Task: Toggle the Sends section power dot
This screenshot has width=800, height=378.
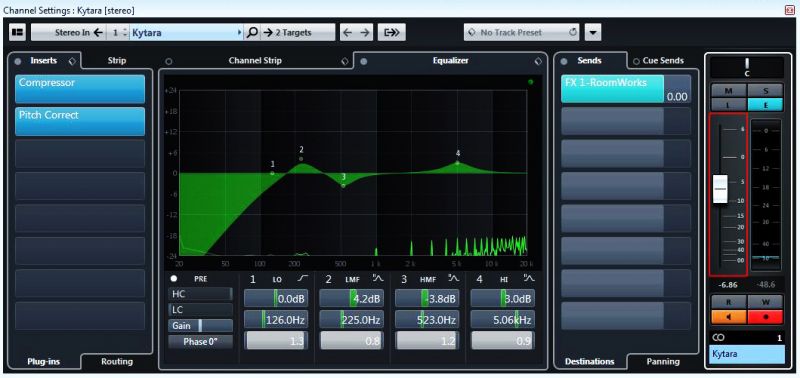Action: (x=564, y=61)
